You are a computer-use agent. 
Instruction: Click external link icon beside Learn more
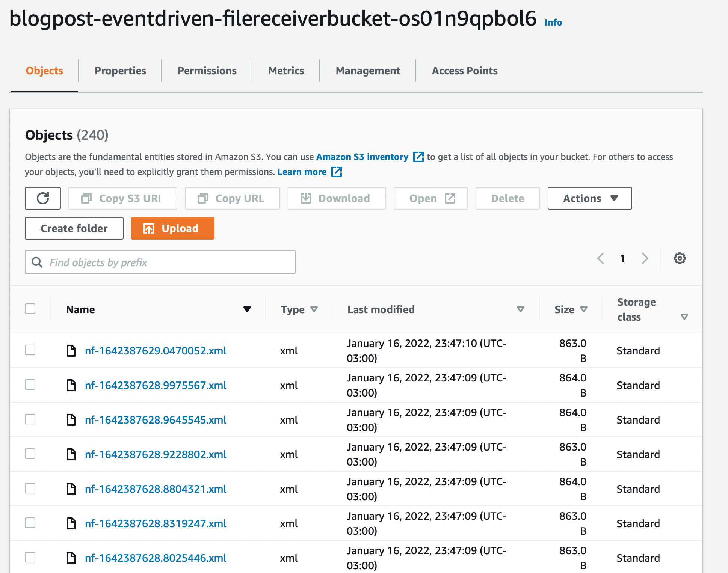337,172
